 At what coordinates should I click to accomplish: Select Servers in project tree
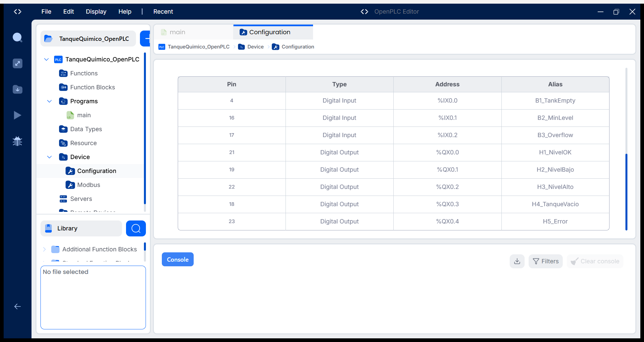(81, 199)
